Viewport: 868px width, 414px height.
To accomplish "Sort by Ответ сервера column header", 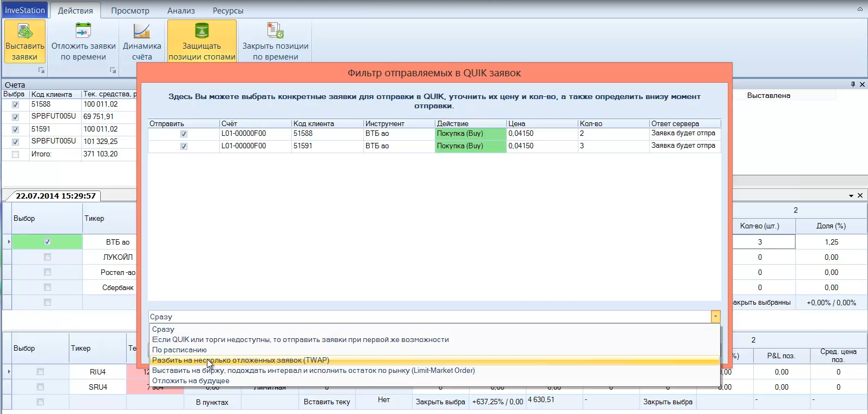I will [x=684, y=123].
